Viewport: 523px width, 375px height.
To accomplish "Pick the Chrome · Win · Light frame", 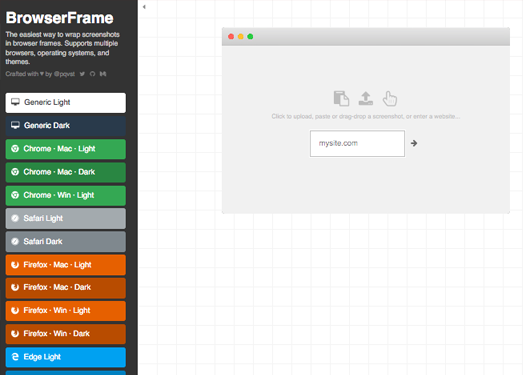I will pos(66,196).
